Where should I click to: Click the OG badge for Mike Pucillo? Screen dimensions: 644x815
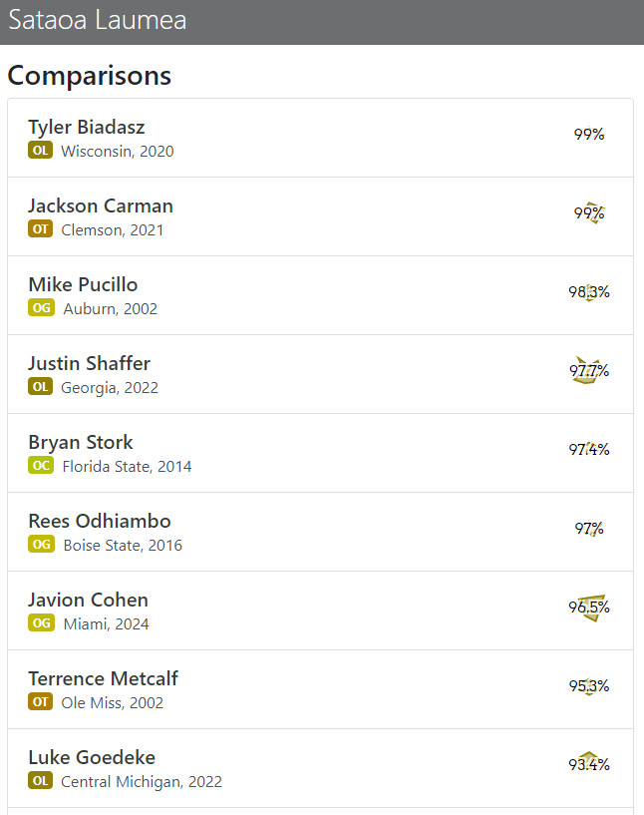tap(41, 307)
